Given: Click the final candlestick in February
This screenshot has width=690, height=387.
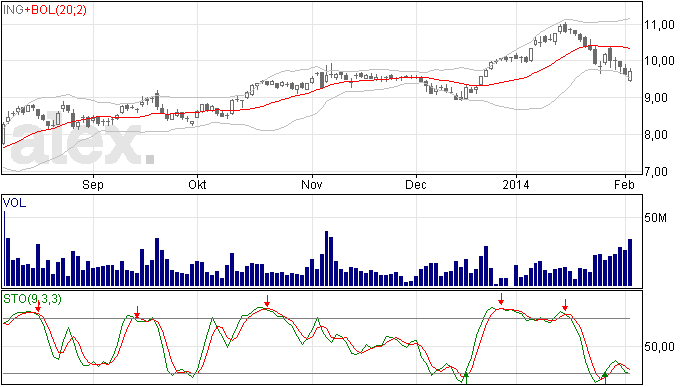Looking at the screenshot, I should (630, 75).
